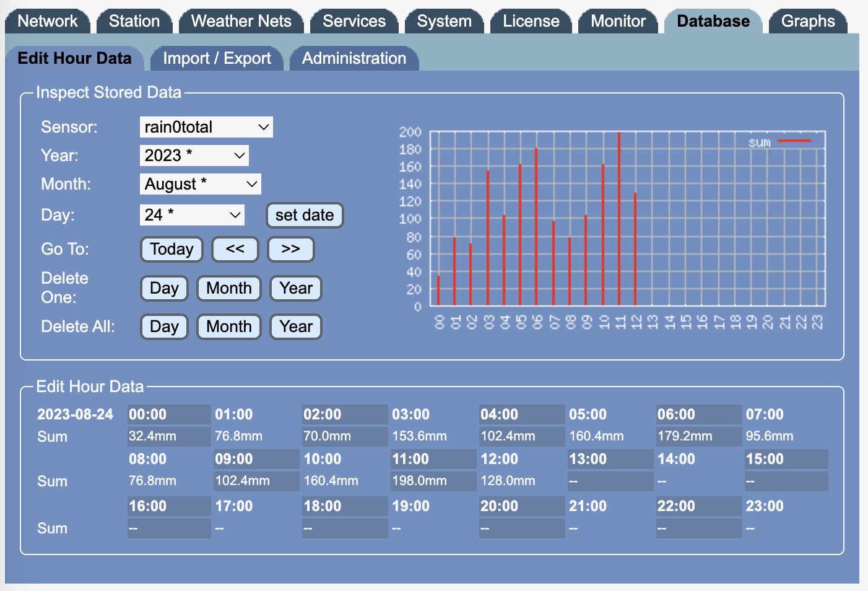Open the Graphs tab
Screen dimensions: 868x591
coord(808,21)
